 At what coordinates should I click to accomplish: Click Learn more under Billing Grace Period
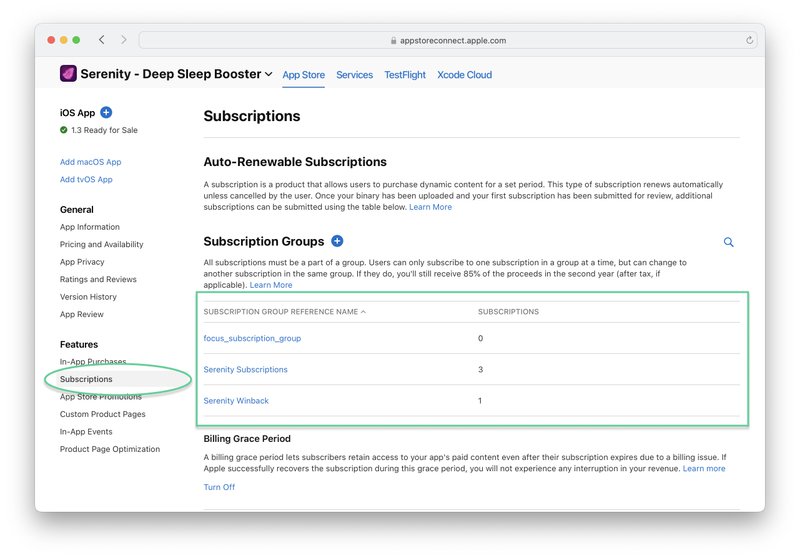[x=704, y=468]
